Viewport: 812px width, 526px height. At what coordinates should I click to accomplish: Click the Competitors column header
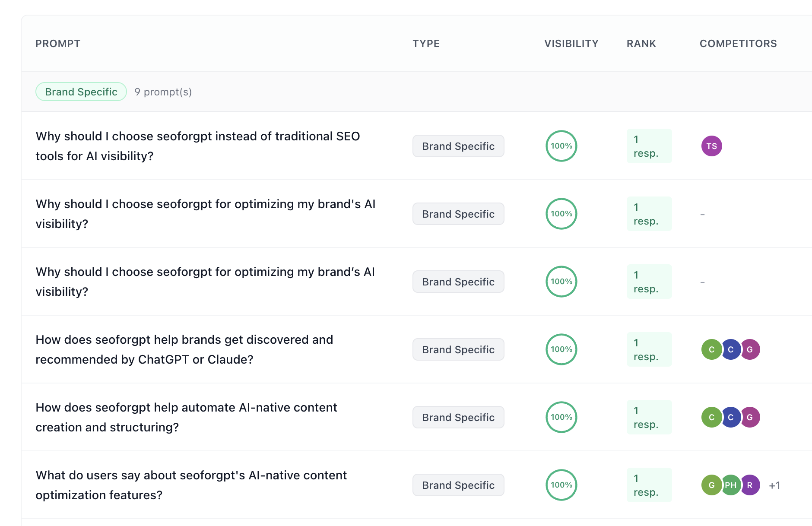738,44
